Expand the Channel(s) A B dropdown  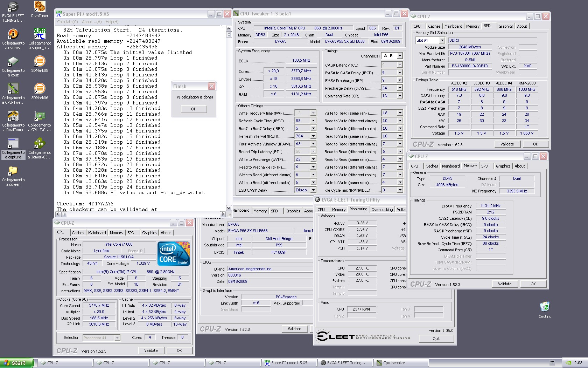click(x=400, y=56)
